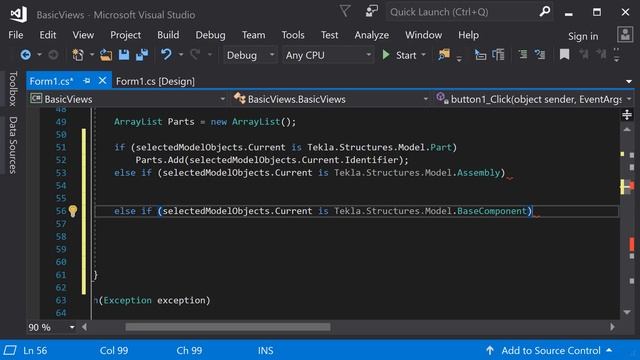Open the Team menu
640x360 pixels.
coord(253,35)
